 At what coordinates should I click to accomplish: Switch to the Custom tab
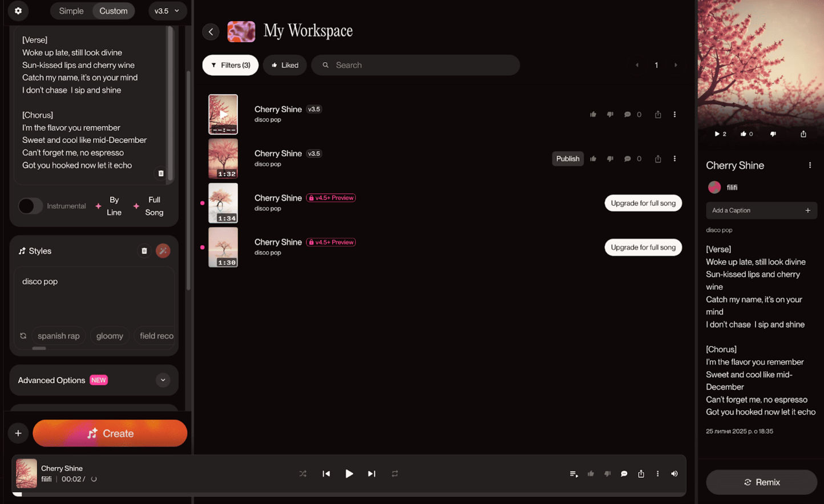[113, 11]
